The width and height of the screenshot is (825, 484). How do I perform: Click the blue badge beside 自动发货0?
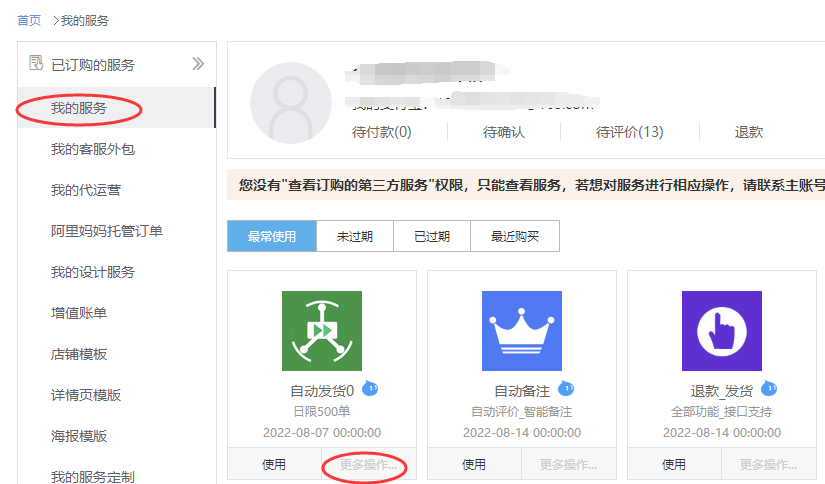pyautogui.click(x=370, y=388)
